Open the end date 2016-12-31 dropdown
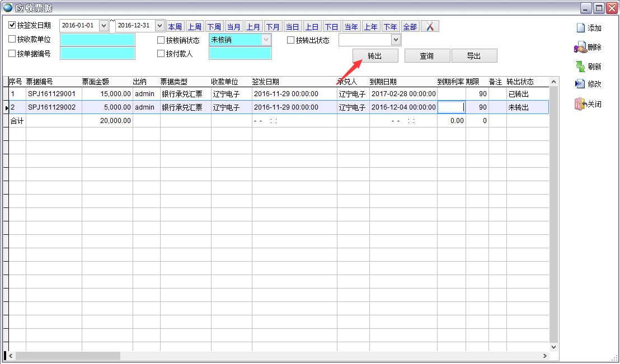The image size is (620, 364). coord(159,26)
